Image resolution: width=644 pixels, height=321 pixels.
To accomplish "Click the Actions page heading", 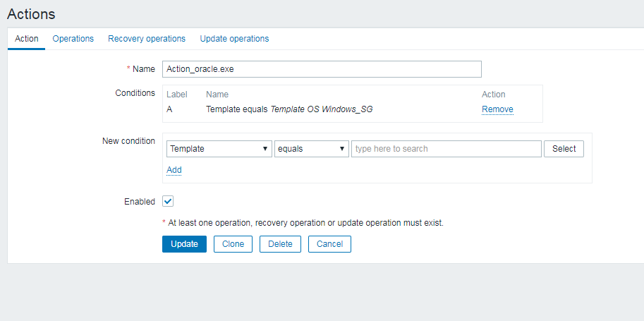I will [x=31, y=13].
